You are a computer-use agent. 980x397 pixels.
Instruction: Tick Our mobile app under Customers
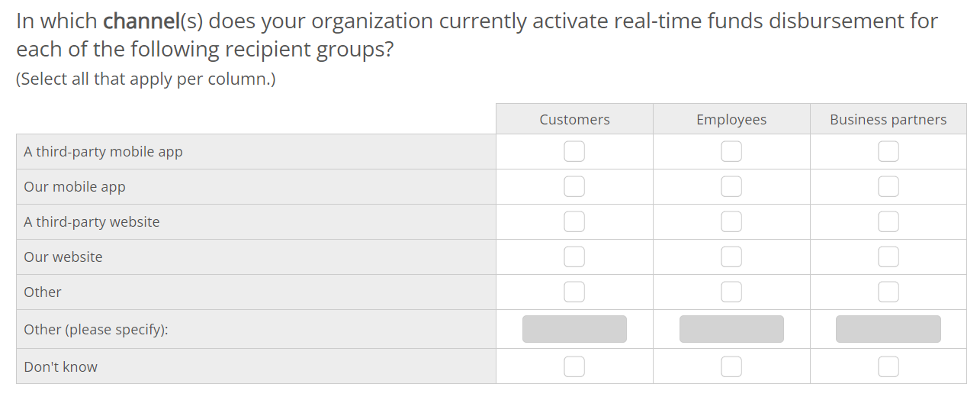pyautogui.click(x=574, y=186)
